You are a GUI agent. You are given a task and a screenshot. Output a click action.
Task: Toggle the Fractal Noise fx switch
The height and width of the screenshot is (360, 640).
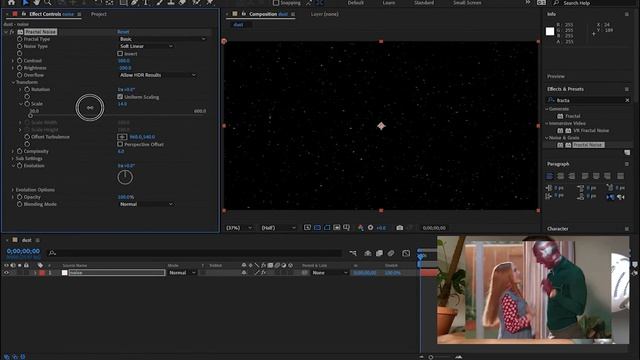click(12, 31)
